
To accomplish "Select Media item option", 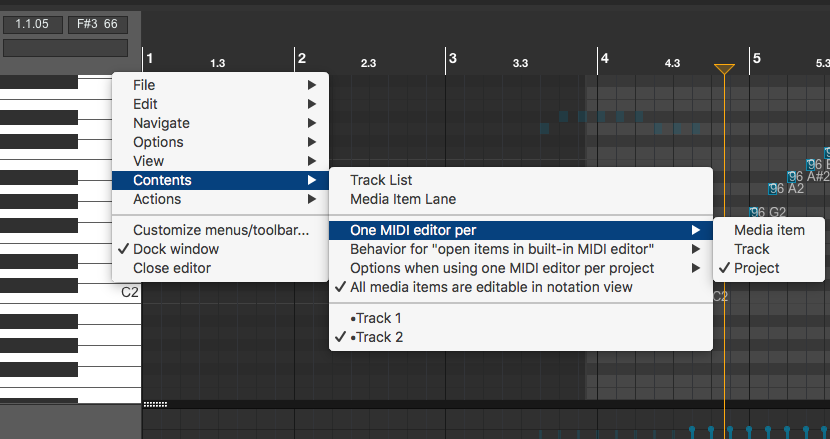I will point(769,230).
